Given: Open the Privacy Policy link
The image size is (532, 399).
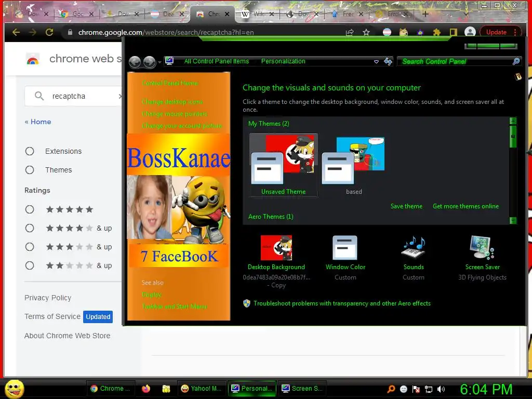Looking at the screenshot, I should point(48,298).
